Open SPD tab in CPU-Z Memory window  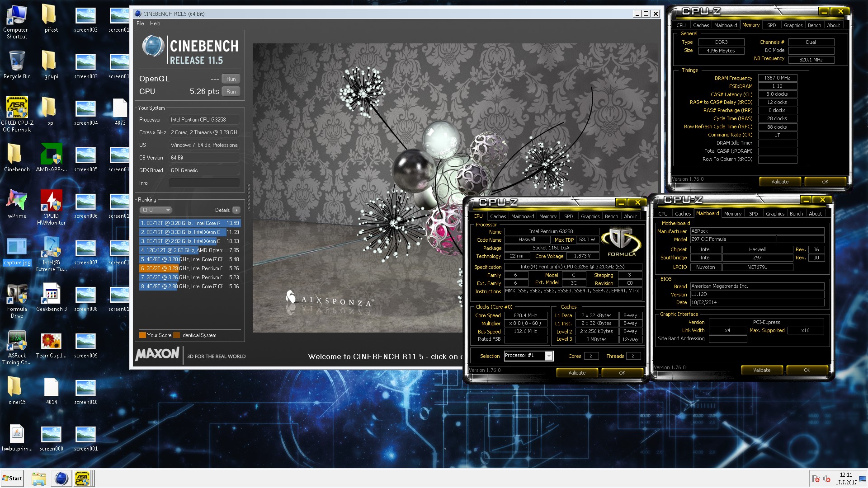pos(771,25)
